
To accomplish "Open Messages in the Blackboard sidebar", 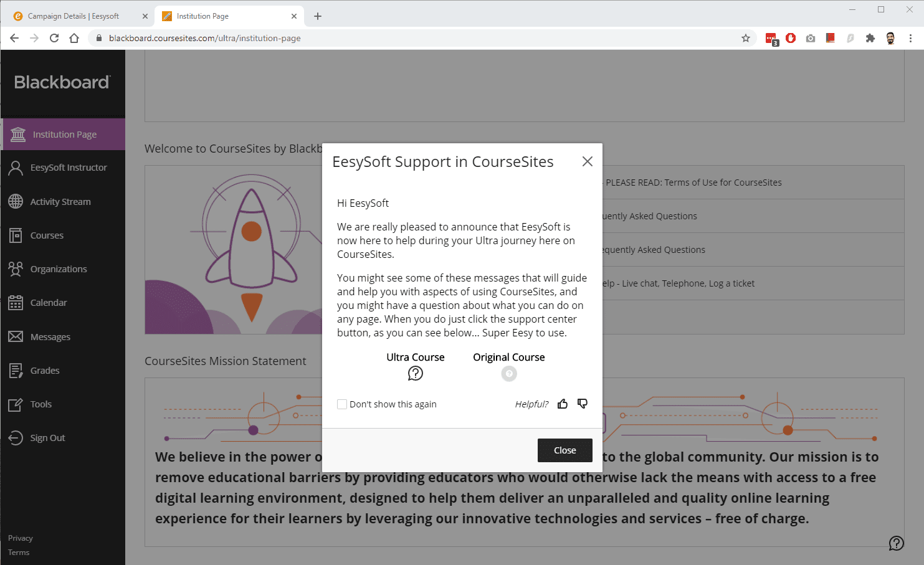I will pos(49,336).
